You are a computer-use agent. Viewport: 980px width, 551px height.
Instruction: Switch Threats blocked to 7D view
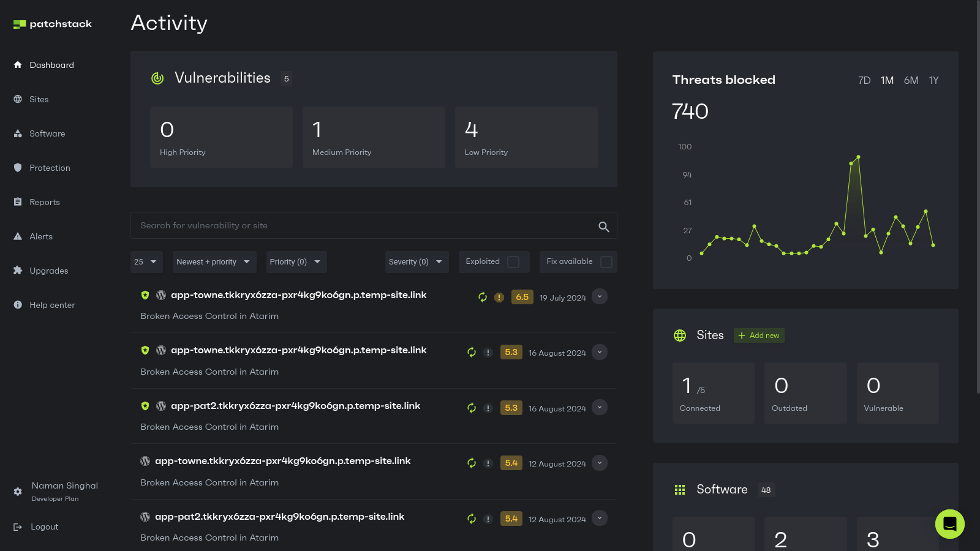click(864, 80)
